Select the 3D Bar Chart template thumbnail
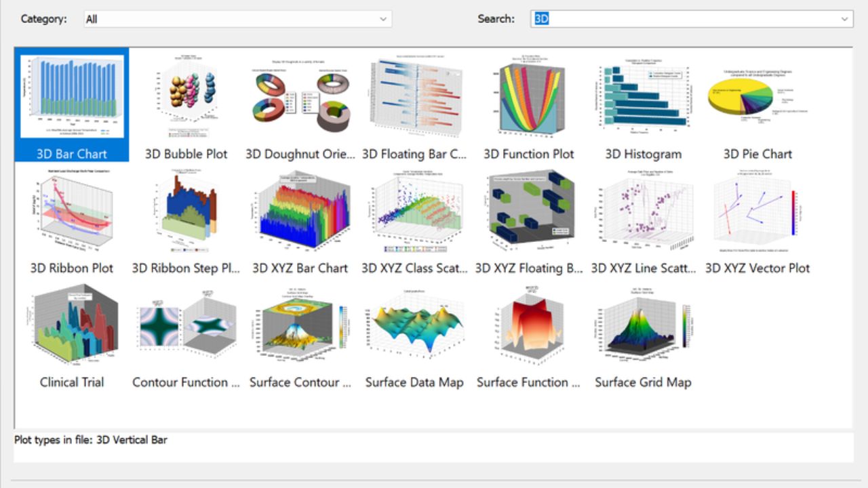Screen dimensions: 868x488 point(72,98)
